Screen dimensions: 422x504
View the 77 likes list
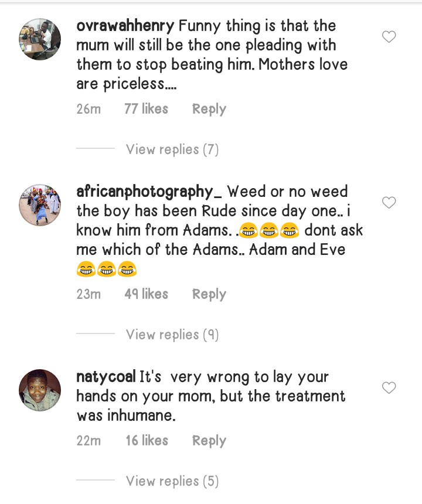pos(146,109)
